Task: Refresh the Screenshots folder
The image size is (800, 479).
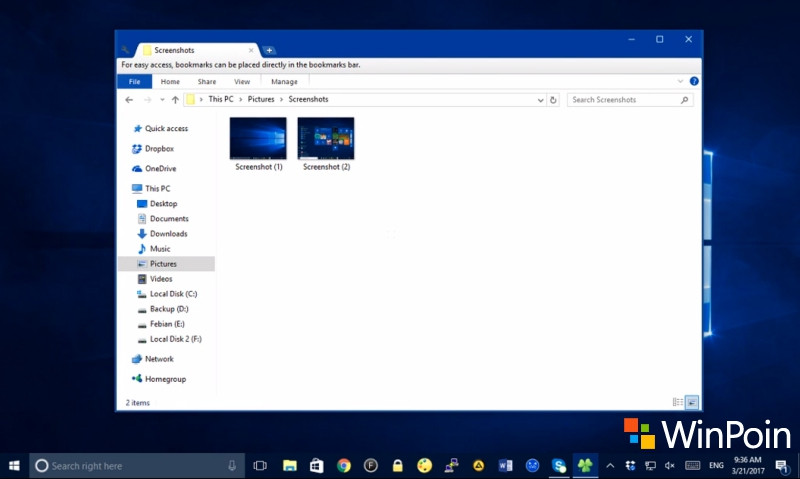Action: [553, 100]
